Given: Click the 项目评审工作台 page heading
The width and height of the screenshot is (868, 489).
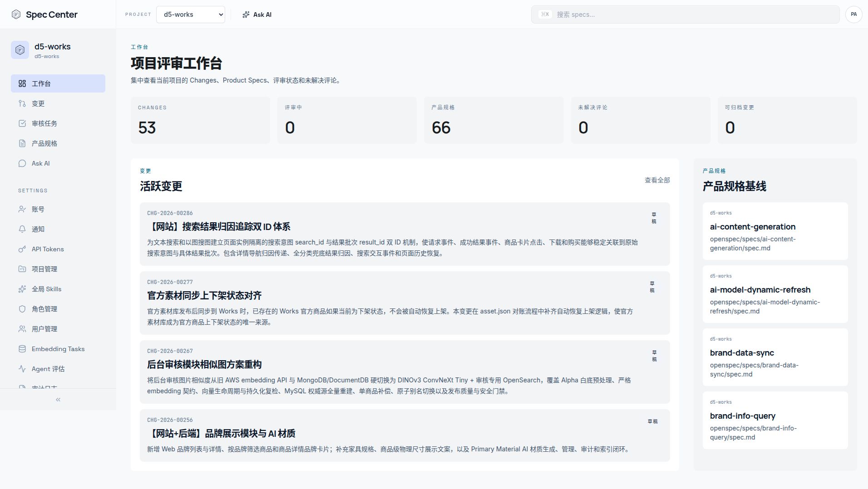Looking at the screenshot, I should (176, 64).
